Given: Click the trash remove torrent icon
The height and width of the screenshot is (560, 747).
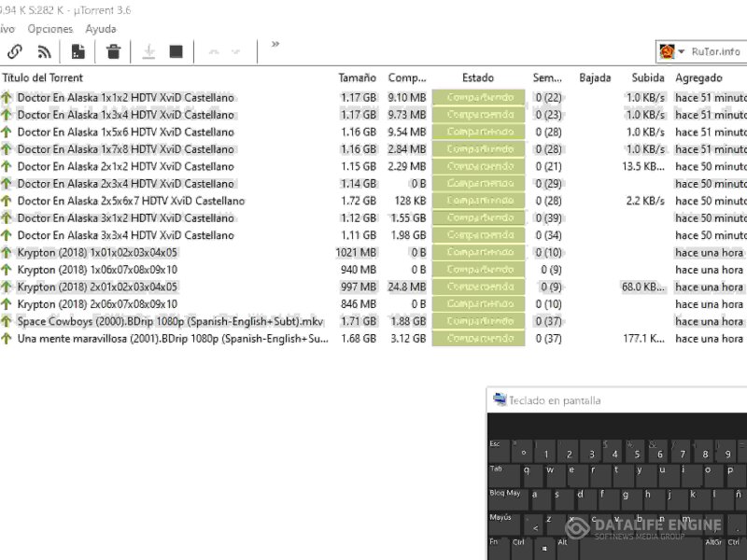Looking at the screenshot, I should pyautogui.click(x=113, y=52).
